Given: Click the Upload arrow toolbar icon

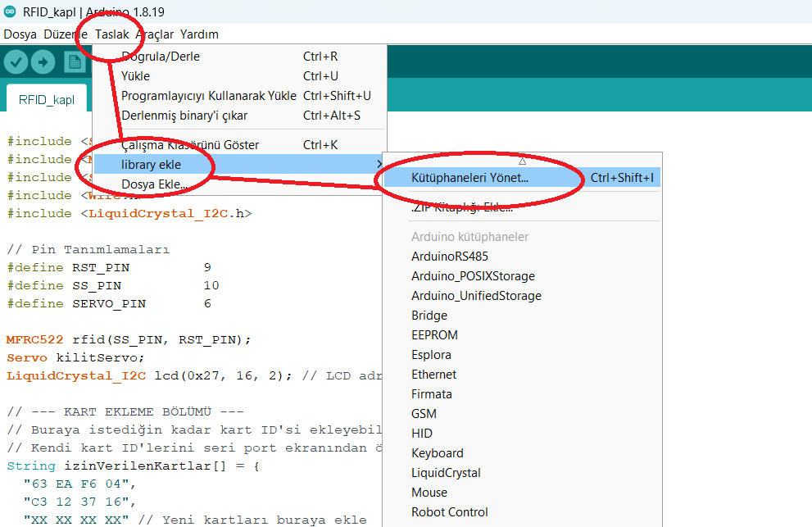Looking at the screenshot, I should [43, 61].
